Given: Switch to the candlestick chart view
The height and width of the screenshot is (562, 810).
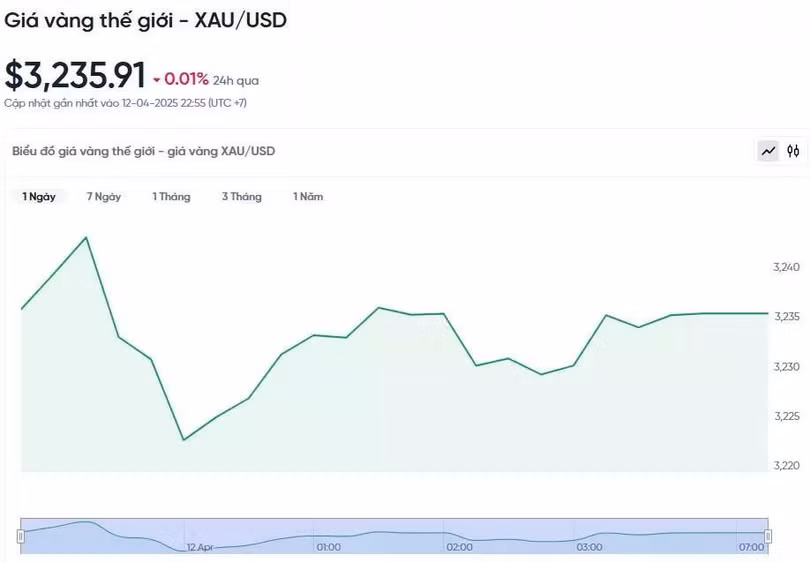Looking at the screenshot, I should point(793,152).
